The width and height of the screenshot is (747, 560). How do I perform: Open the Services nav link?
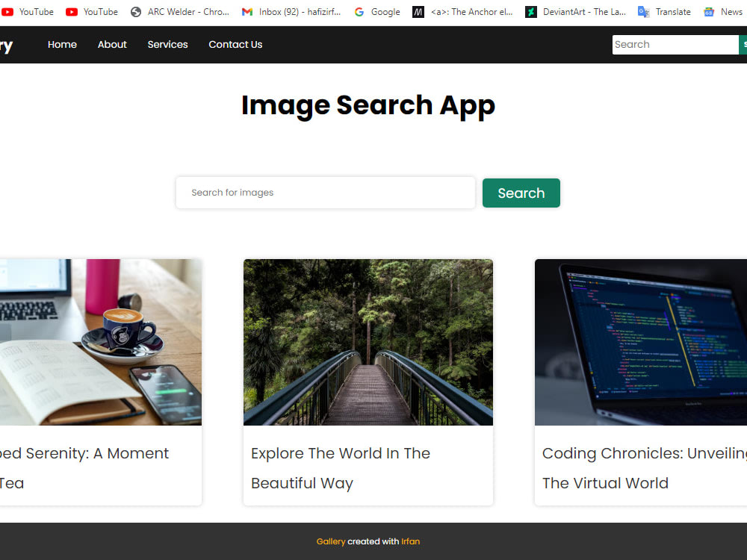point(167,44)
